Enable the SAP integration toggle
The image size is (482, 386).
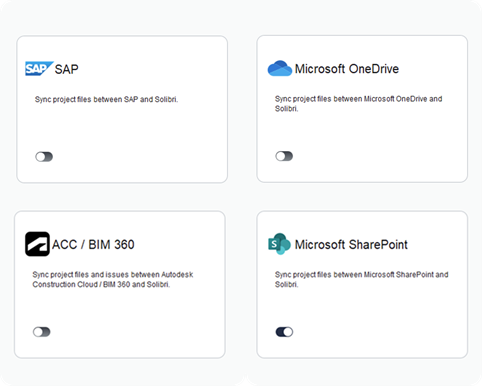point(44,157)
